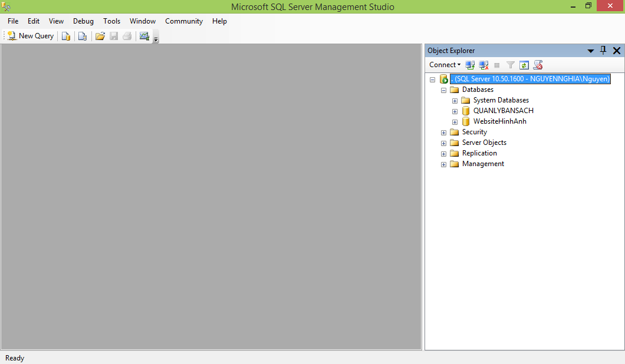Open a file using the folder icon
This screenshot has height=364, width=625.
(x=100, y=37)
